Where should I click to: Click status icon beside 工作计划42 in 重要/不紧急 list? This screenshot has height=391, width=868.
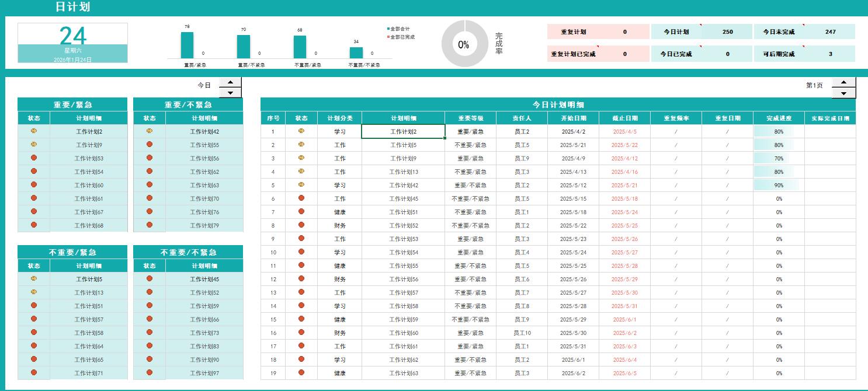tap(150, 131)
